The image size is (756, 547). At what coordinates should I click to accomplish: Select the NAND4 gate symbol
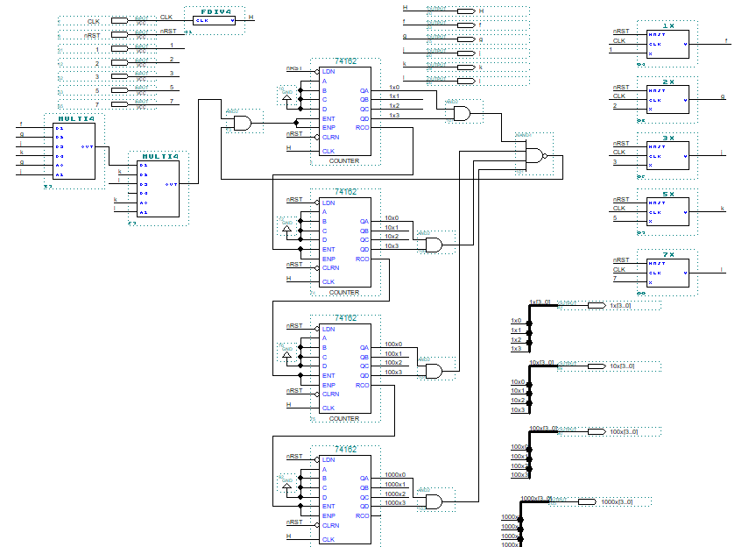[x=536, y=156]
